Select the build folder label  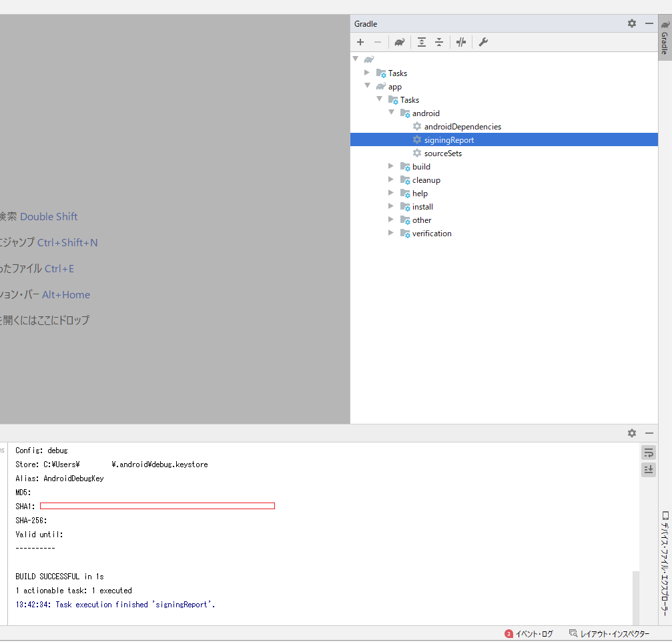pos(421,167)
